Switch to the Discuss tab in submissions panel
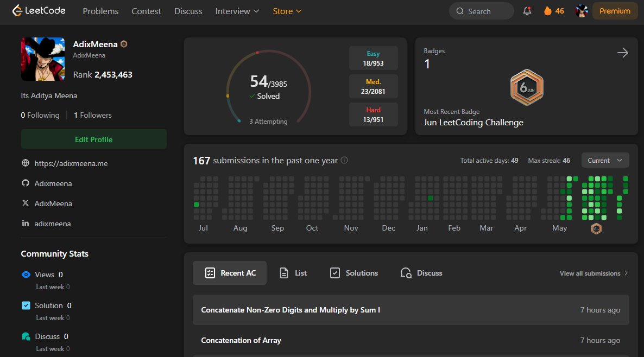Viewport: 644px width, 357px height. pyautogui.click(x=421, y=273)
